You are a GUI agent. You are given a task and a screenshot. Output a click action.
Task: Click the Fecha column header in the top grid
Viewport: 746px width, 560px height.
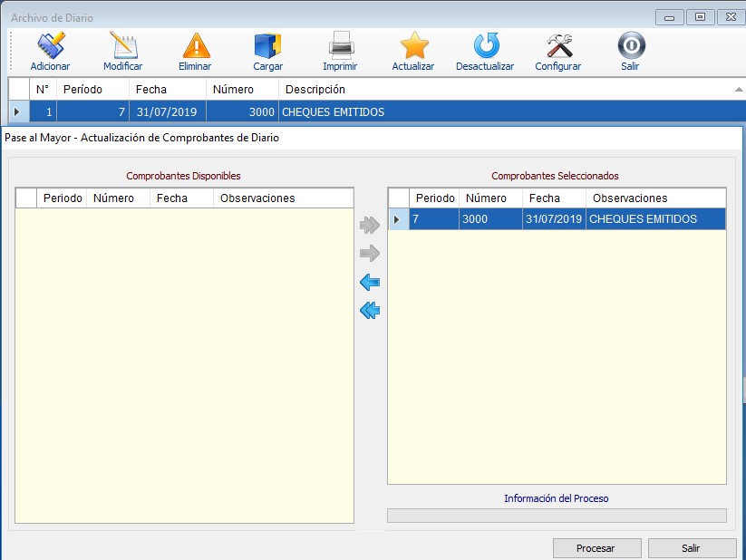coord(168,90)
